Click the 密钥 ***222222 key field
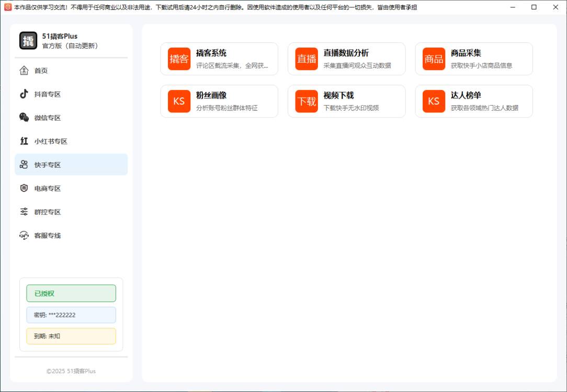The image size is (567, 392). coord(71,315)
